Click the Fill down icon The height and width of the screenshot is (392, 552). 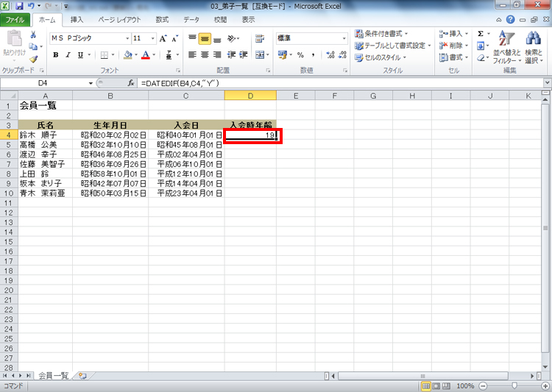click(x=481, y=46)
